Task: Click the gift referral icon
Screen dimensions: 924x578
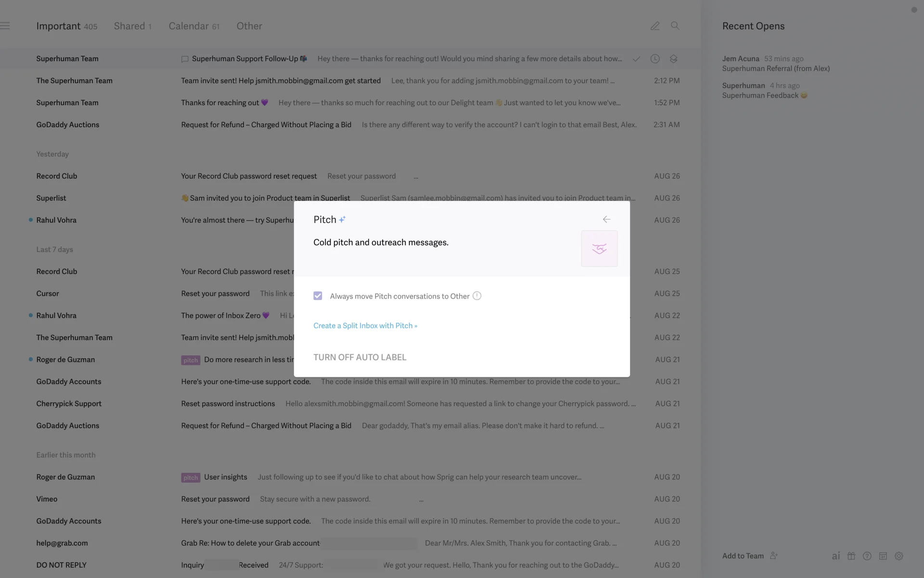Action: point(851,556)
